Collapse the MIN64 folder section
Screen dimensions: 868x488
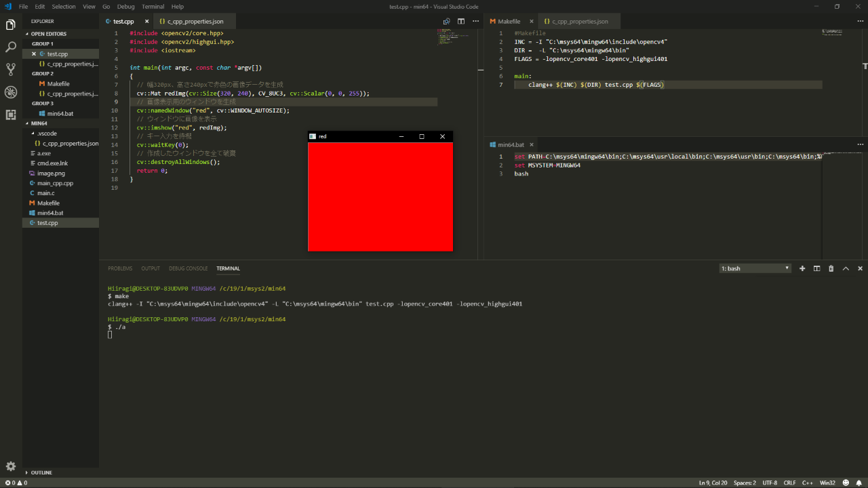(39, 123)
